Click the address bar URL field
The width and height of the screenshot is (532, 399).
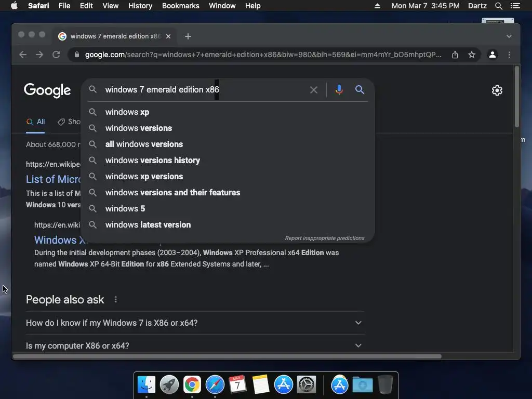click(x=263, y=55)
